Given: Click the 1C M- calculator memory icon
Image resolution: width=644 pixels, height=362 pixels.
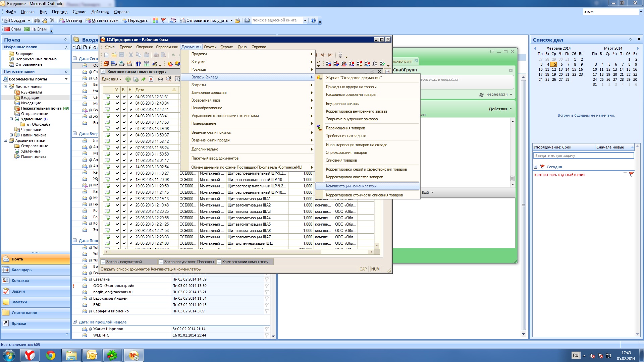Looking at the screenshot, I should (331, 55).
